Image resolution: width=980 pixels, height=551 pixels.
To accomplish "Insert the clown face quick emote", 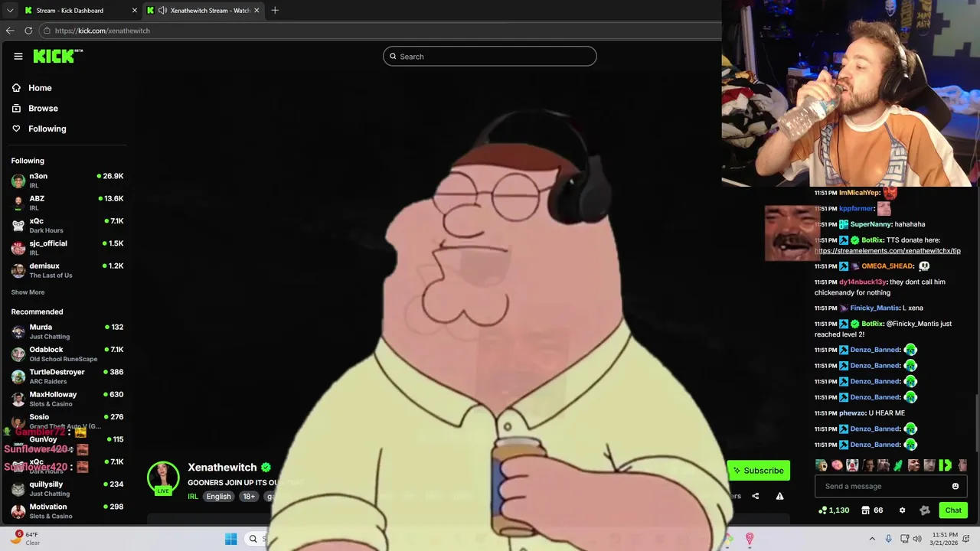I will tap(852, 465).
